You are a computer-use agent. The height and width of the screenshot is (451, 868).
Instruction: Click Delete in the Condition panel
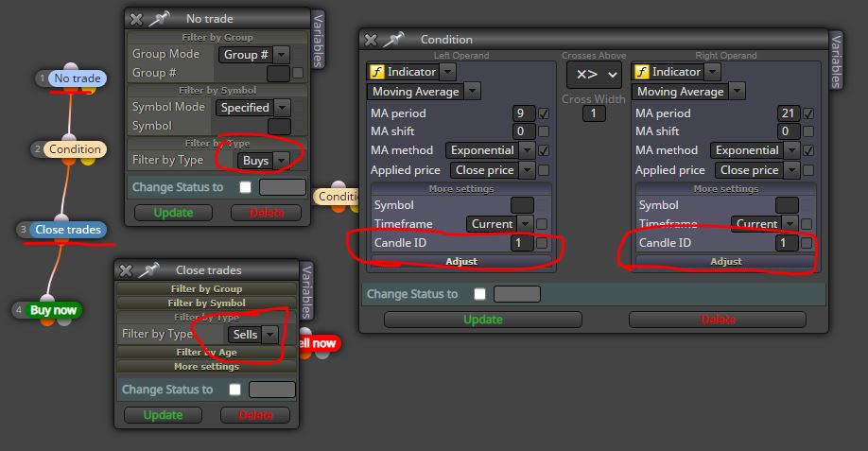coord(718,320)
